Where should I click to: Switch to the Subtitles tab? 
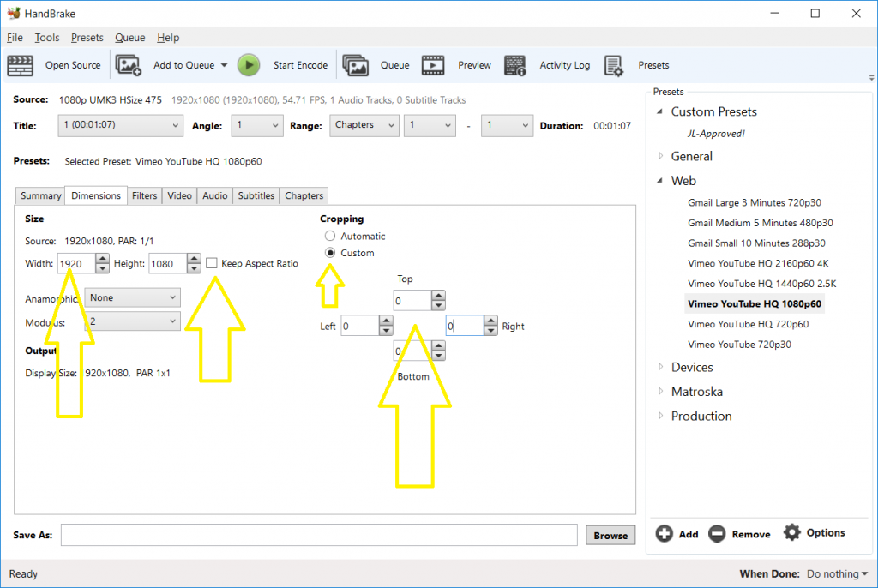click(256, 195)
